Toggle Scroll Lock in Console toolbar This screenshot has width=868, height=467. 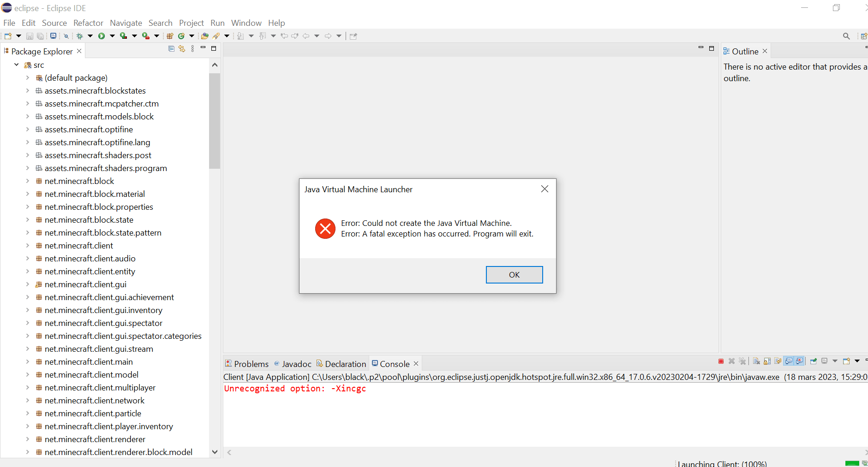click(x=767, y=361)
